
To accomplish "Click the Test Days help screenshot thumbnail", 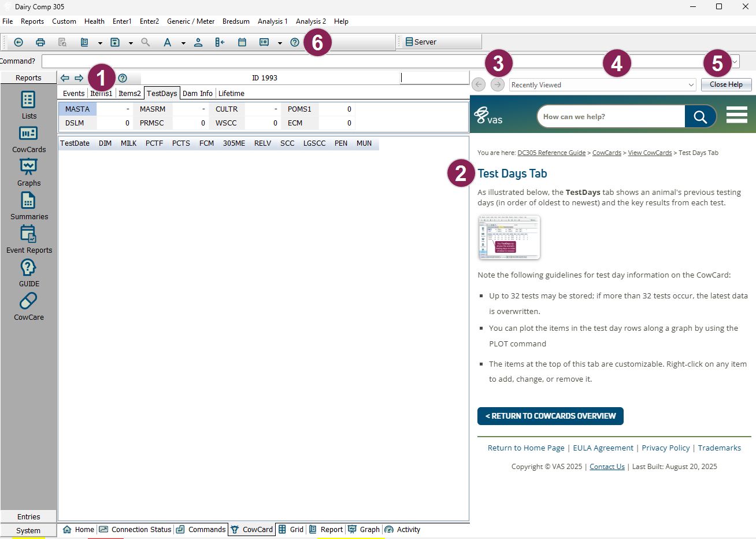I will tap(509, 238).
